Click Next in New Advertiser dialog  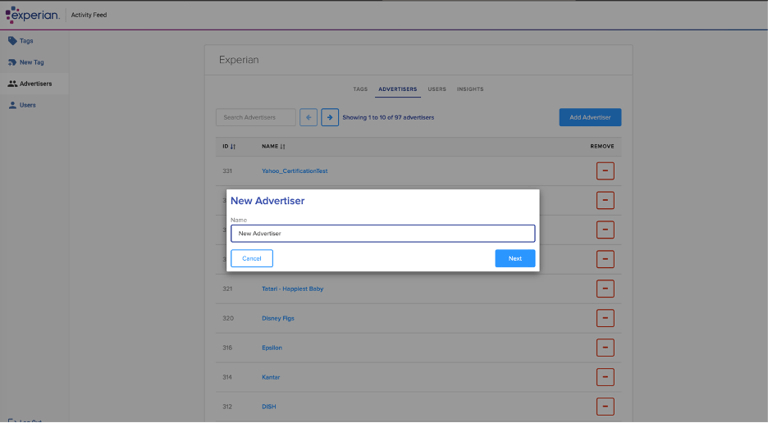pyautogui.click(x=514, y=258)
